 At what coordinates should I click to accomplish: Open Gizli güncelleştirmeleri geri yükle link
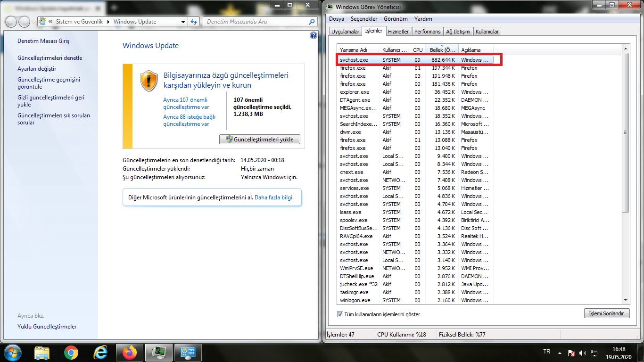pos(51,101)
